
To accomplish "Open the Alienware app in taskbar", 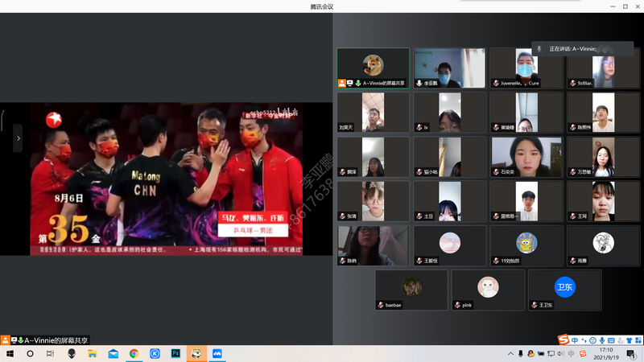I will pyautogui.click(x=72, y=353).
